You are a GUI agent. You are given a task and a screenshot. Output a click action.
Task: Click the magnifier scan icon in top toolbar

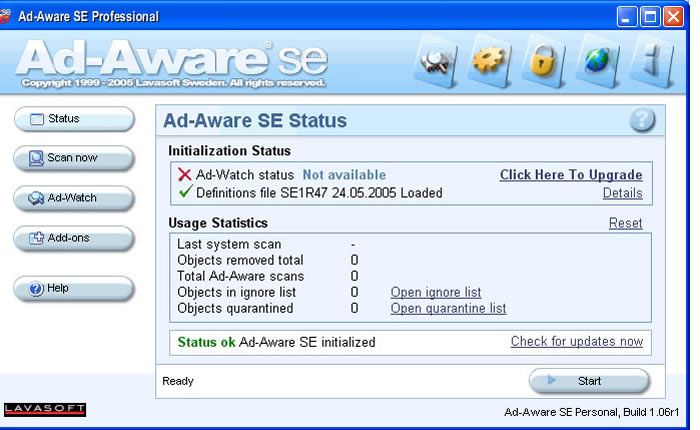click(439, 62)
